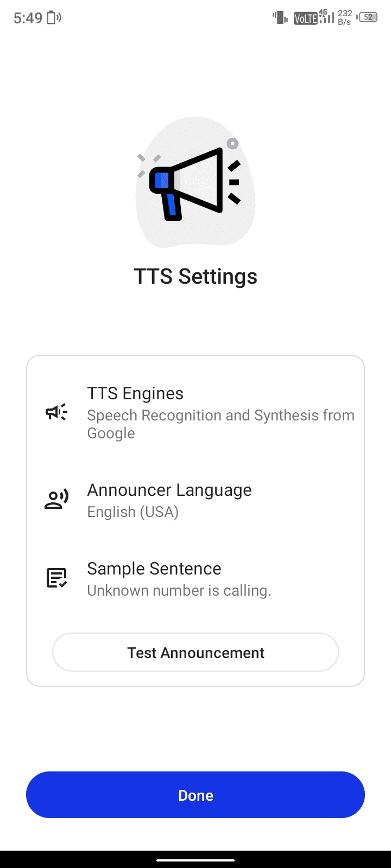Choose engine 'Speech Recognition and Synthesis from Google'

[x=220, y=424]
